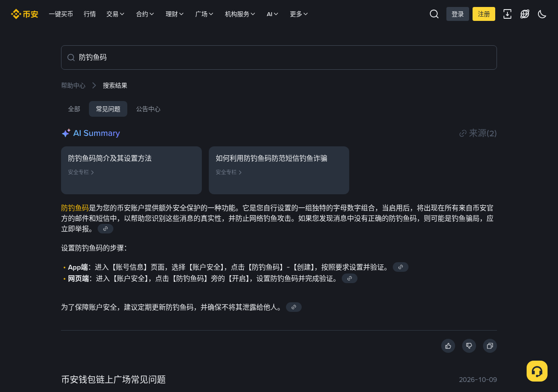Click the Binance logo in header
The width and height of the screenshot is (558, 392).
point(24,14)
